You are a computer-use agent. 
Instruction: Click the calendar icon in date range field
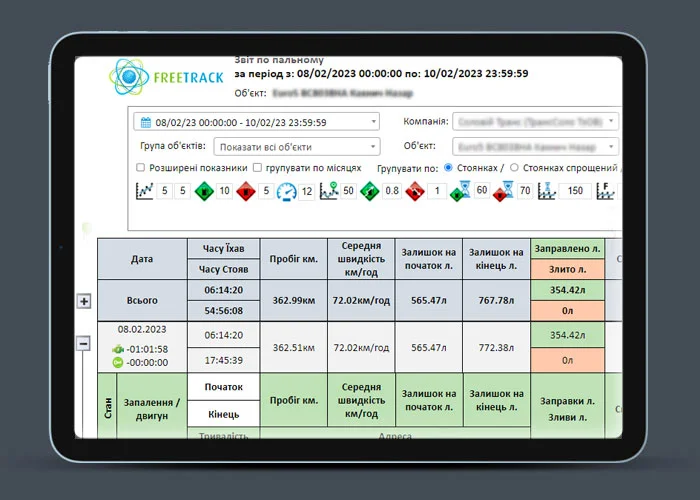pos(146,122)
